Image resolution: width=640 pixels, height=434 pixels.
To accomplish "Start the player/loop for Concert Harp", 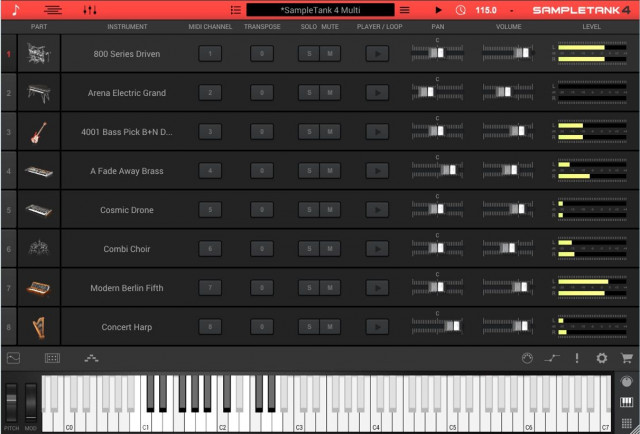I will [x=377, y=327].
